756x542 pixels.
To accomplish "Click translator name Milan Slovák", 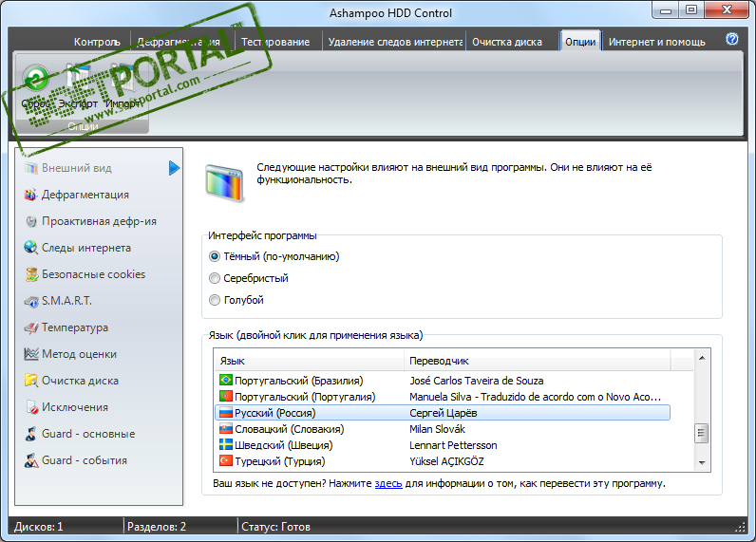I will point(437,429).
